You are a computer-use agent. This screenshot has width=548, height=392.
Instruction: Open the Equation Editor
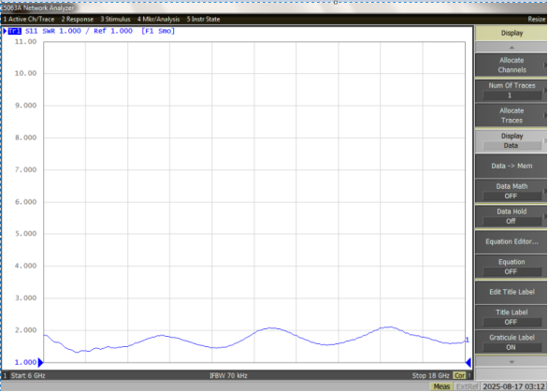tap(512, 241)
